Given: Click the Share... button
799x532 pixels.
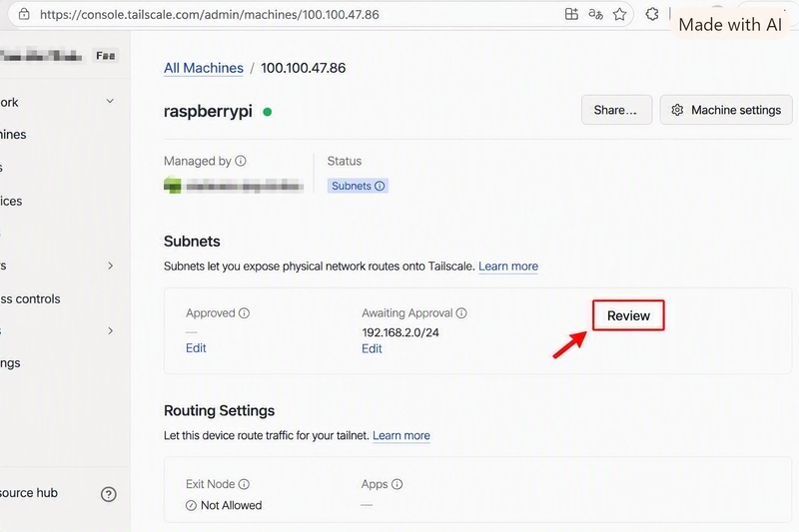Looking at the screenshot, I should [x=616, y=110].
